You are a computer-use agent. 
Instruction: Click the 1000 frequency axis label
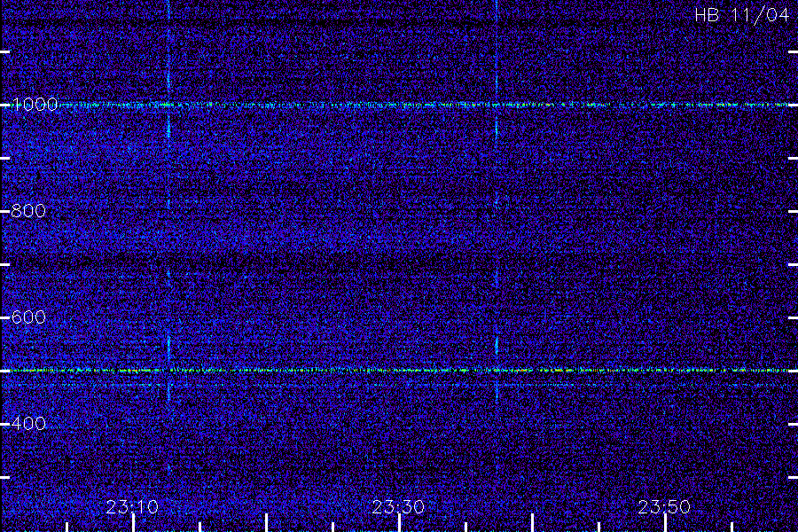click(34, 105)
